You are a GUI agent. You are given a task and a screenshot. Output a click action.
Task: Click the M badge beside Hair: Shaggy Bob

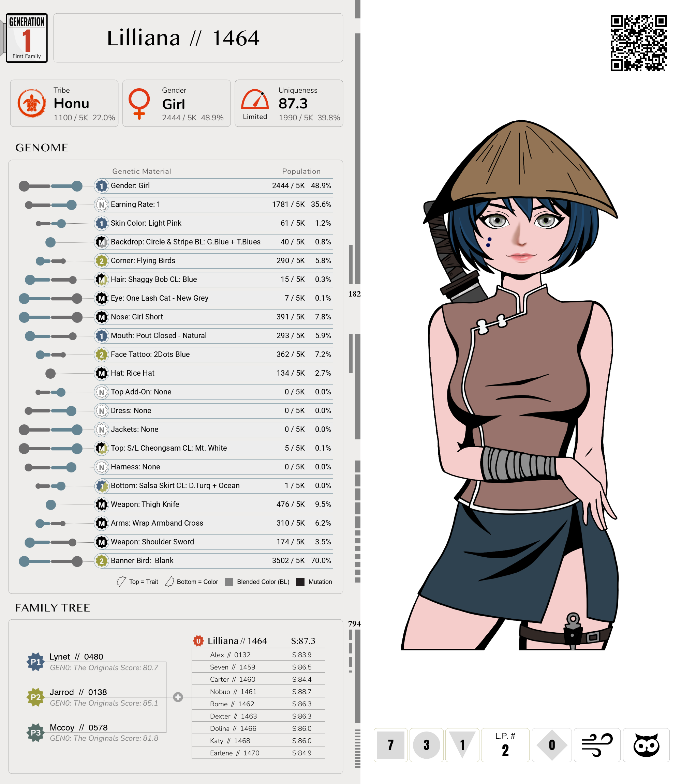click(101, 280)
